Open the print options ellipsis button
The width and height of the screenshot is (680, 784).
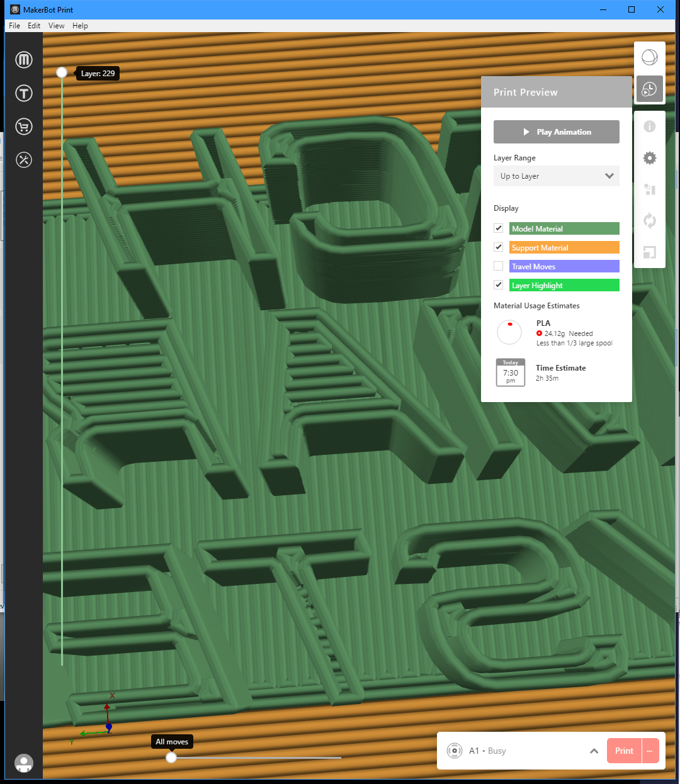pos(650,751)
